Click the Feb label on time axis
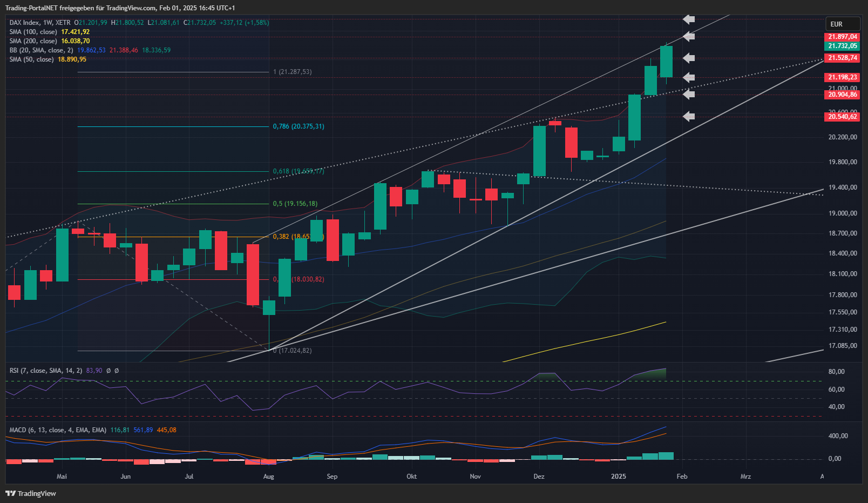 pos(682,477)
